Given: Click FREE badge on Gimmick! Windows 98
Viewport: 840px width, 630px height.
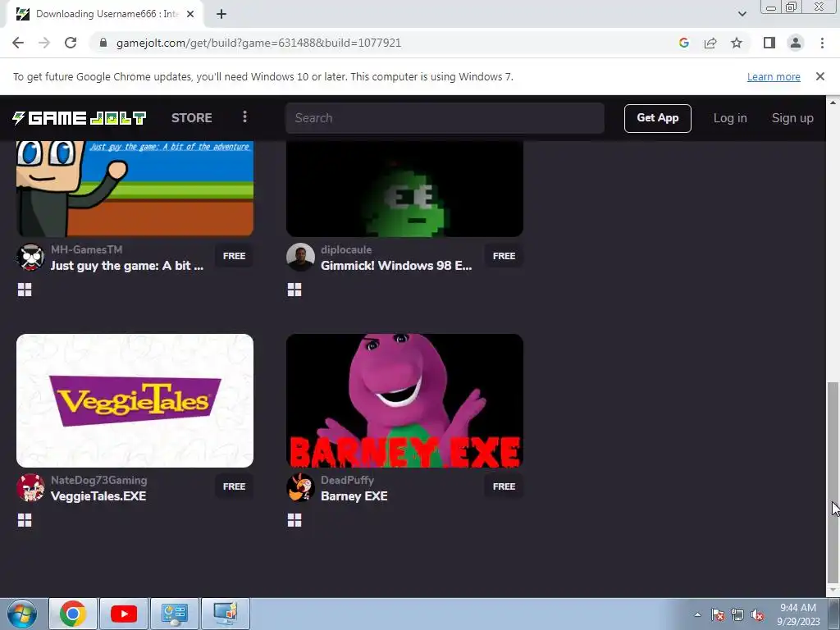Looking at the screenshot, I should click(504, 256).
